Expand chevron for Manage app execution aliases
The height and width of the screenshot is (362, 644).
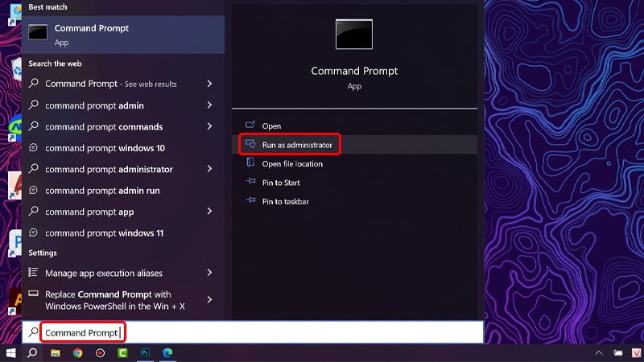tap(209, 273)
